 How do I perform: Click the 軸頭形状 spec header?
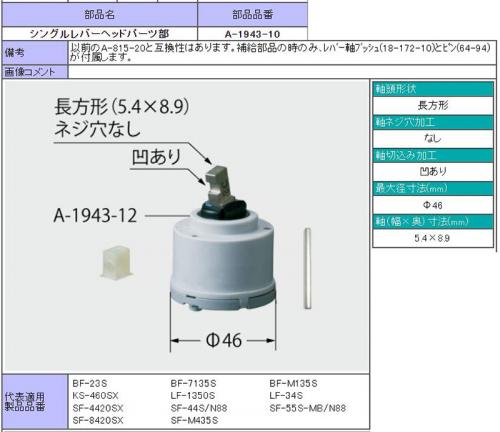coord(433,89)
